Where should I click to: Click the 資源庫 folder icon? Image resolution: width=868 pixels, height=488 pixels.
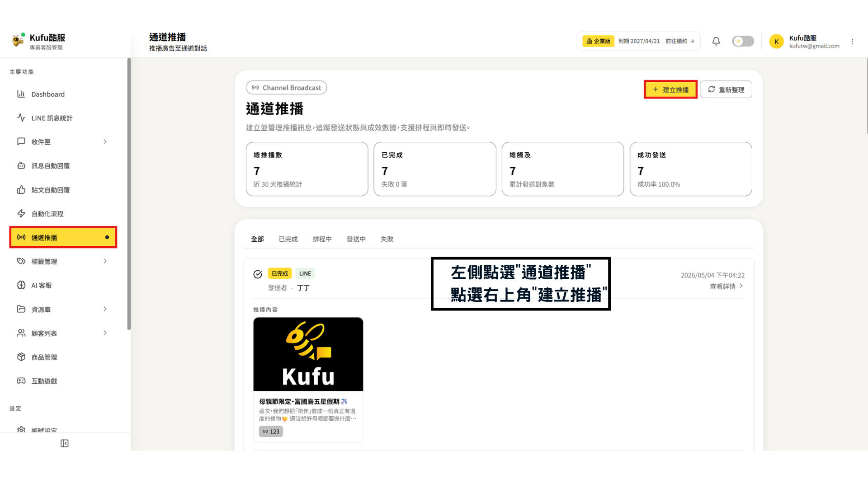point(21,309)
